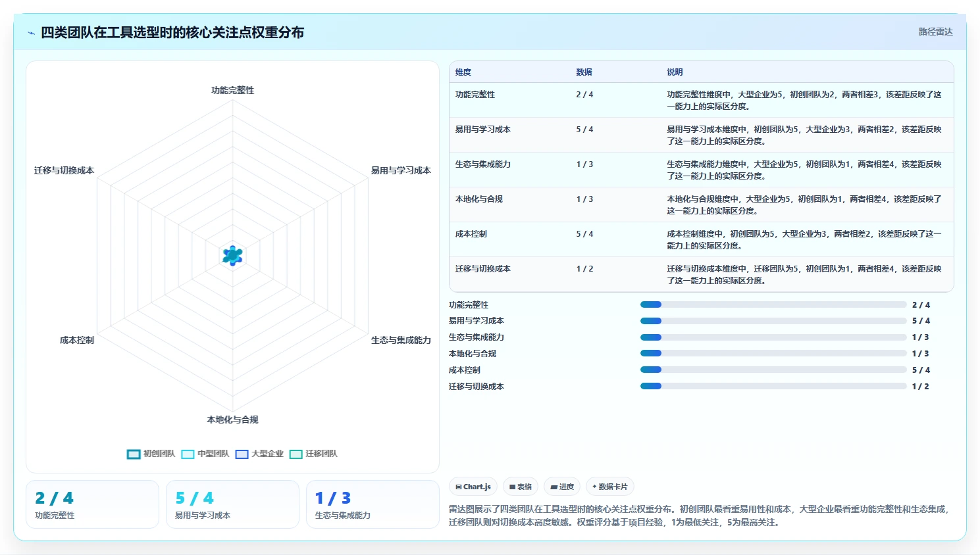Toggle the 初创团队 legend entry

click(151, 454)
